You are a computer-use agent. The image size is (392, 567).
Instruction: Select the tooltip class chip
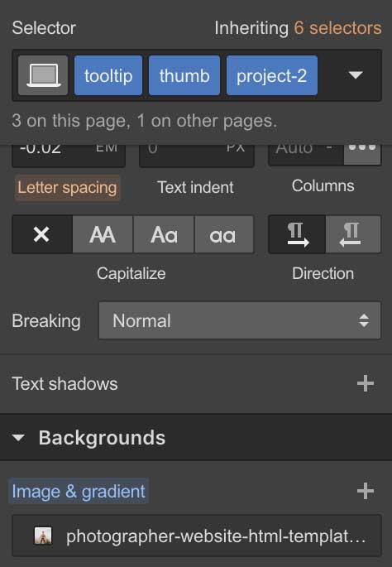pyautogui.click(x=108, y=75)
